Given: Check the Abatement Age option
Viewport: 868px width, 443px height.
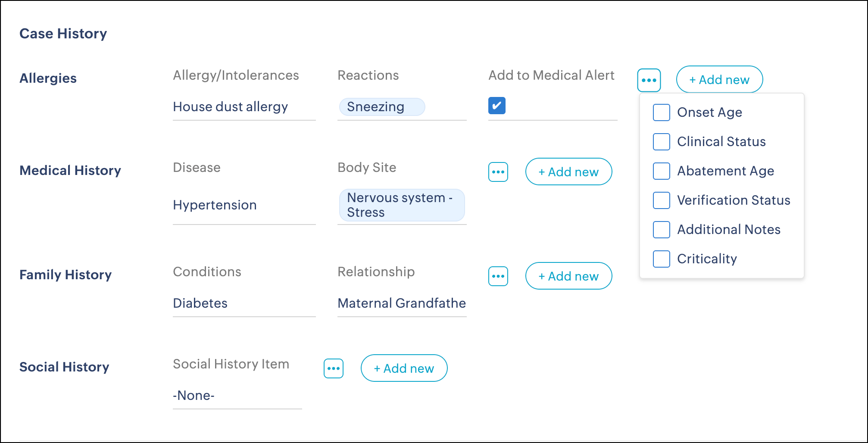Looking at the screenshot, I should tap(661, 171).
